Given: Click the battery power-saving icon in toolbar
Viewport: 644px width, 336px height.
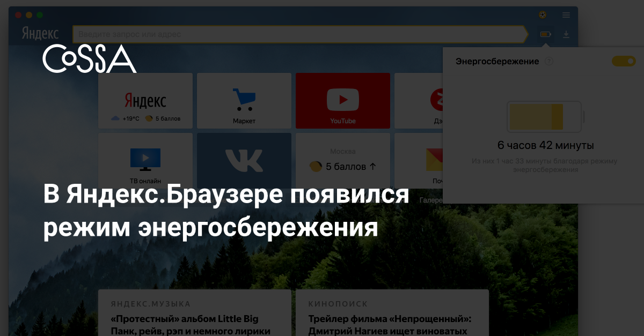Looking at the screenshot, I should 545,34.
